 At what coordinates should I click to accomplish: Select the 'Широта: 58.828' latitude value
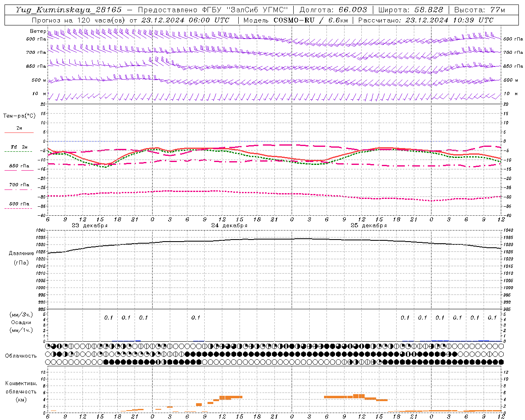click(x=411, y=10)
